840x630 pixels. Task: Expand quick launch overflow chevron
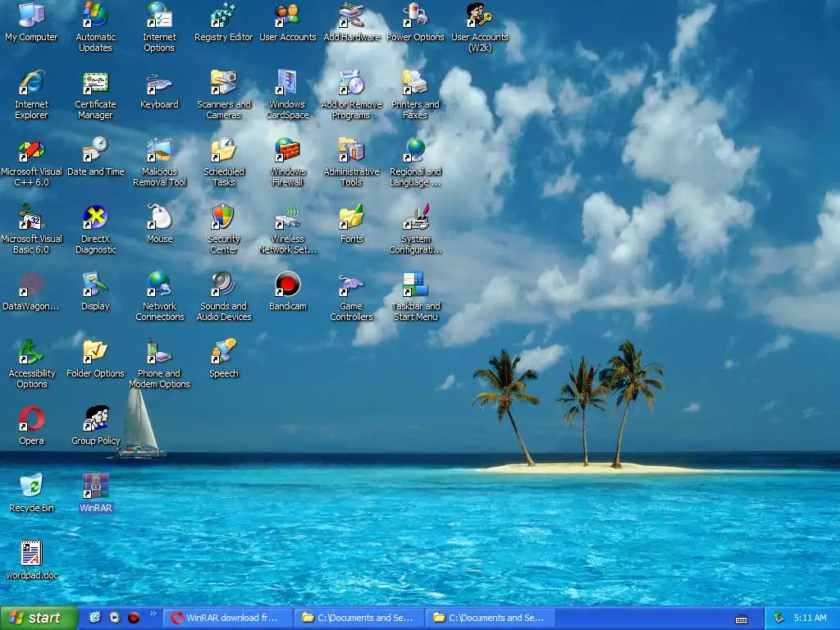tap(153, 614)
